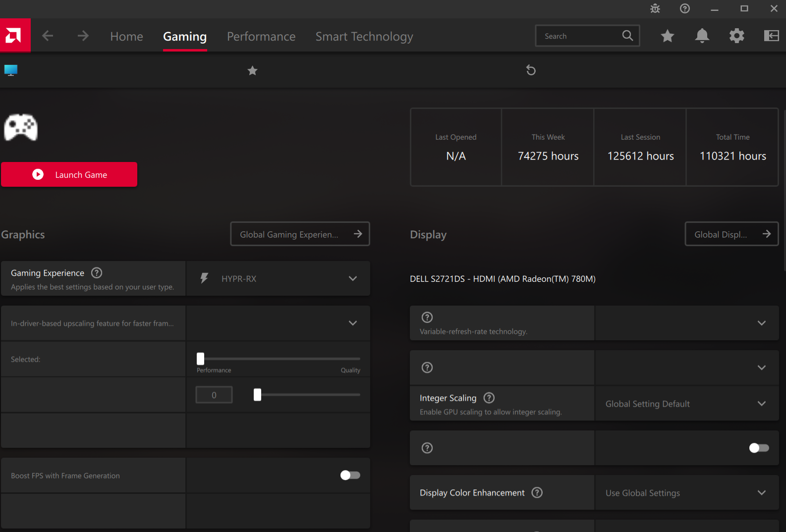Image resolution: width=786 pixels, height=532 pixels.
Task: Open settings gear
Action: (737, 36)
